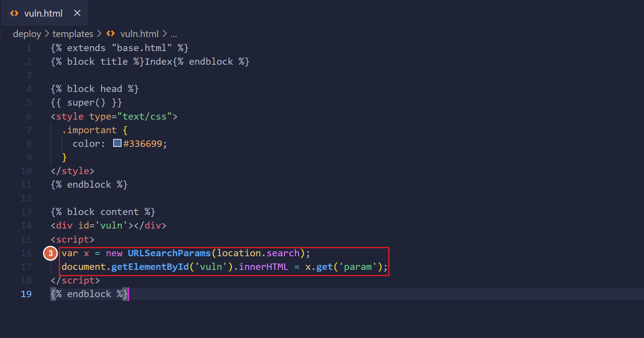Place cursor on line 13 block content
Viewport: 644px width, 338px height.
(103, 212)
